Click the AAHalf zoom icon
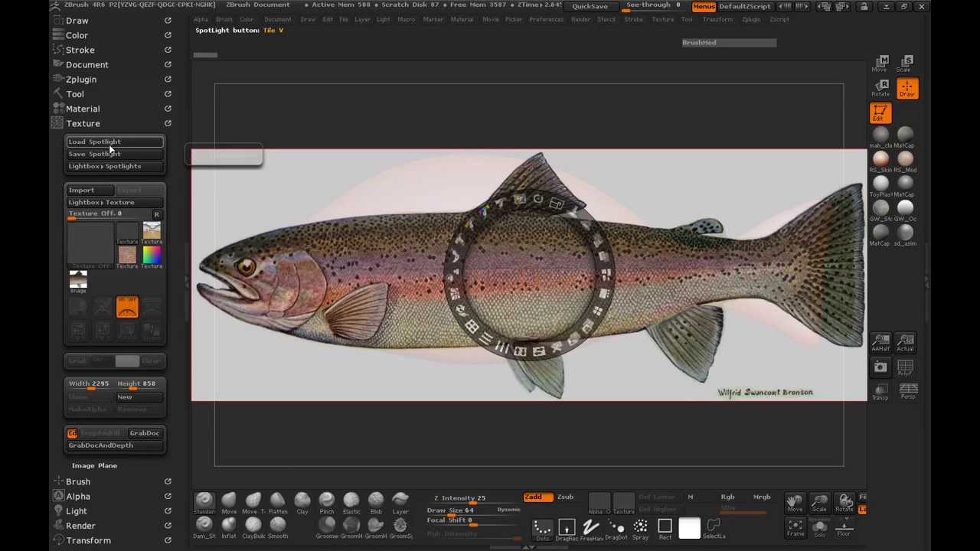This screenshot has width=980, height=551. [x=880, y=343]
